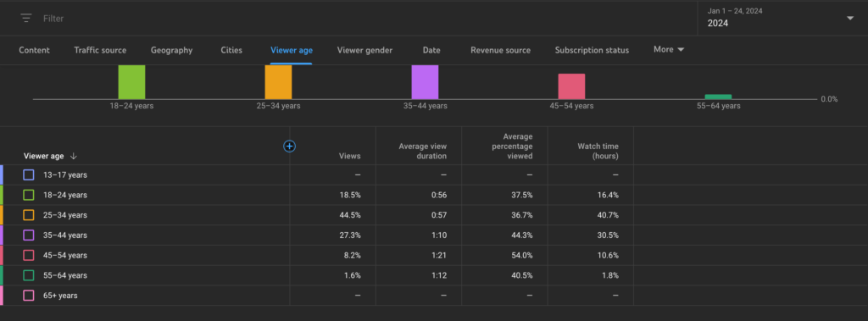Switch to the Traffic source tab
This screenshot has height=321, width=868.
tap(100, 50)
